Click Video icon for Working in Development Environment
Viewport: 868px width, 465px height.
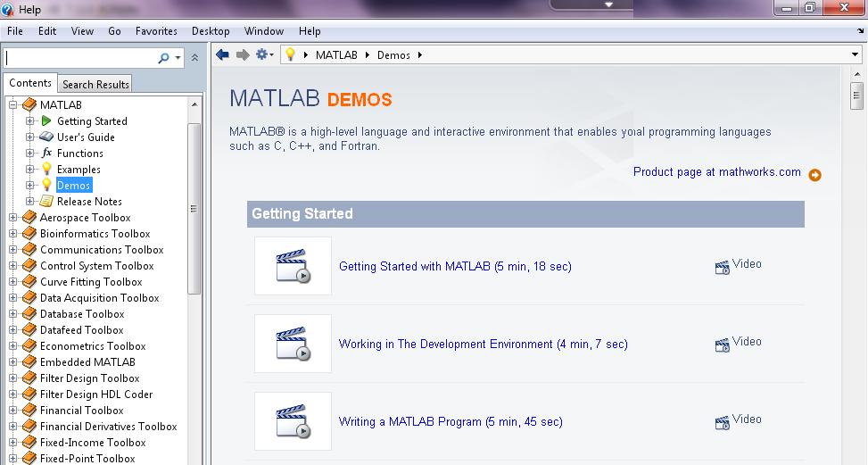pyautogui.click(x=722, y=345)
